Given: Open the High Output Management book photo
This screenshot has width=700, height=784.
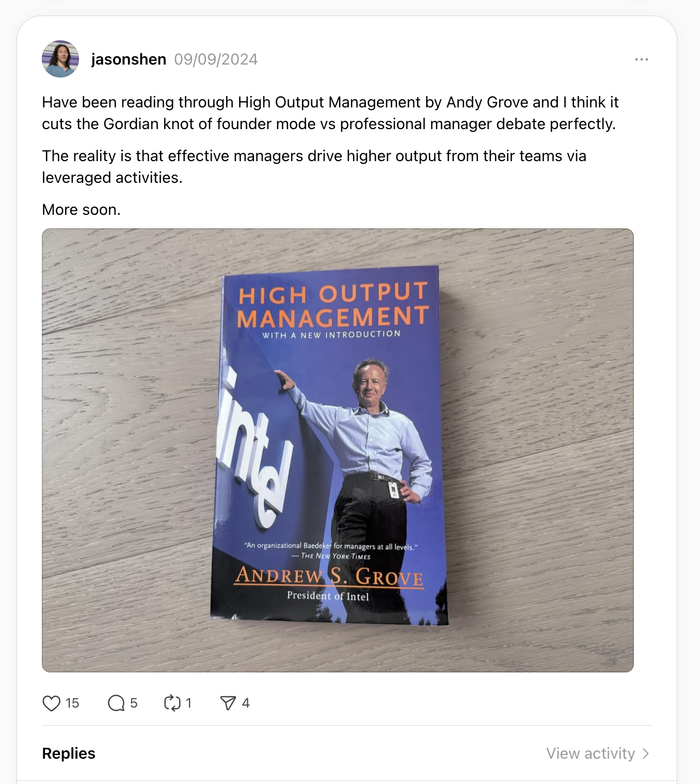Looking at the screenshot, I should 338,450.
